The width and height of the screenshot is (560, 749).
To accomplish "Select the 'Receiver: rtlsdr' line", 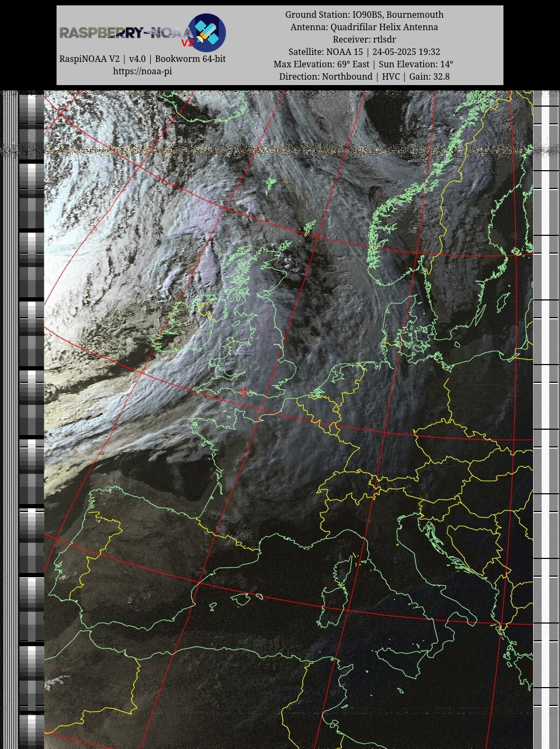I will pyautogui.click(x=364, y=39).
